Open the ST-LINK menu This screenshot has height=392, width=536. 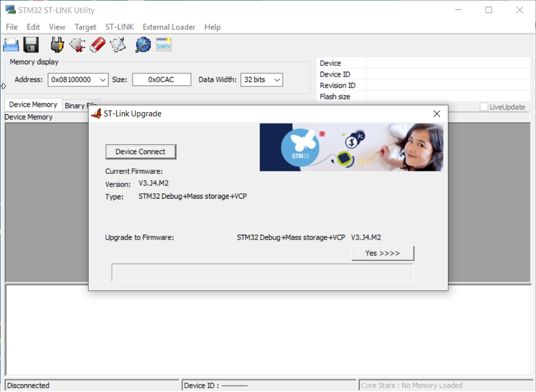click(119, 27)
